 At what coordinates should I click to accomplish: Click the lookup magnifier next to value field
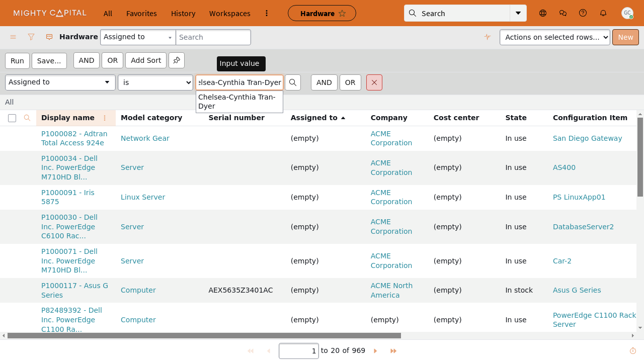tap(293, 82)
